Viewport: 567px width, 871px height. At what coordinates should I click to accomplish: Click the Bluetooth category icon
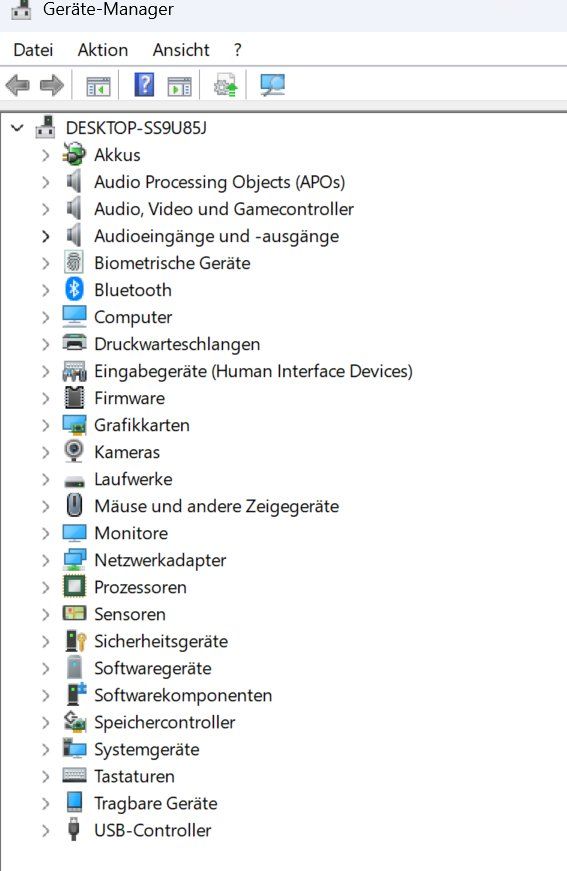click(x=74, y=289)
